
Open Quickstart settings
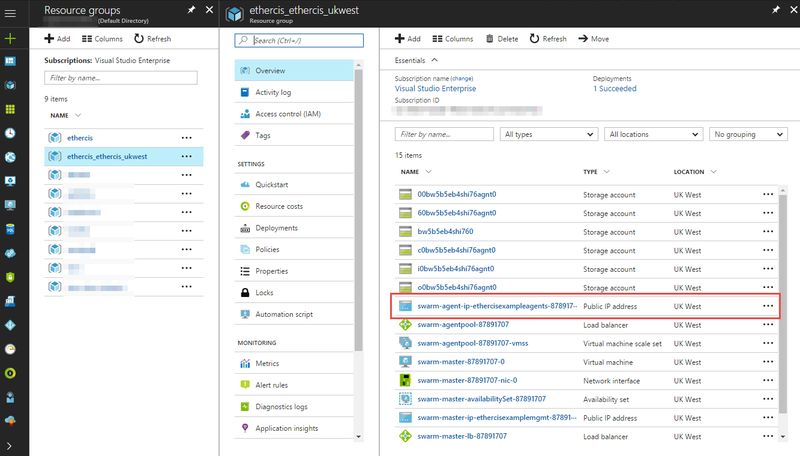[x=294, y=185]
